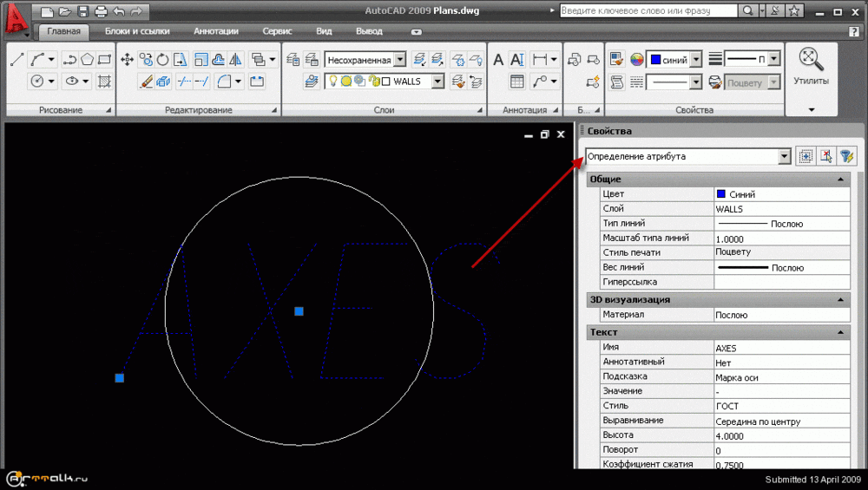Select the Line drawing tool
This screenshot has width=868, height=490.
[x=16, y=59]
